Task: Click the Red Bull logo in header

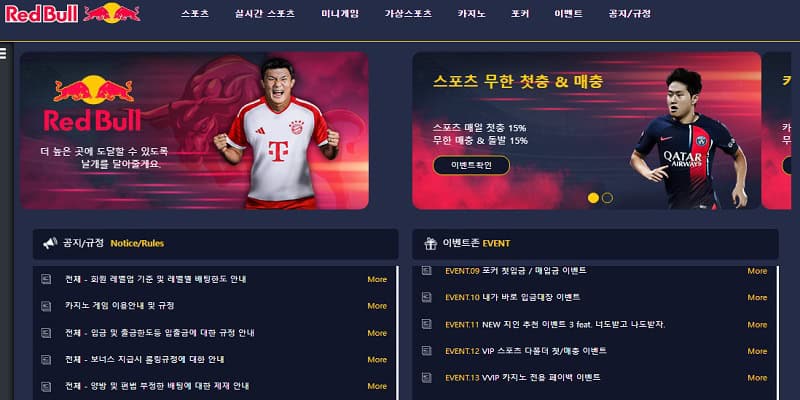Action: [72, 13]
